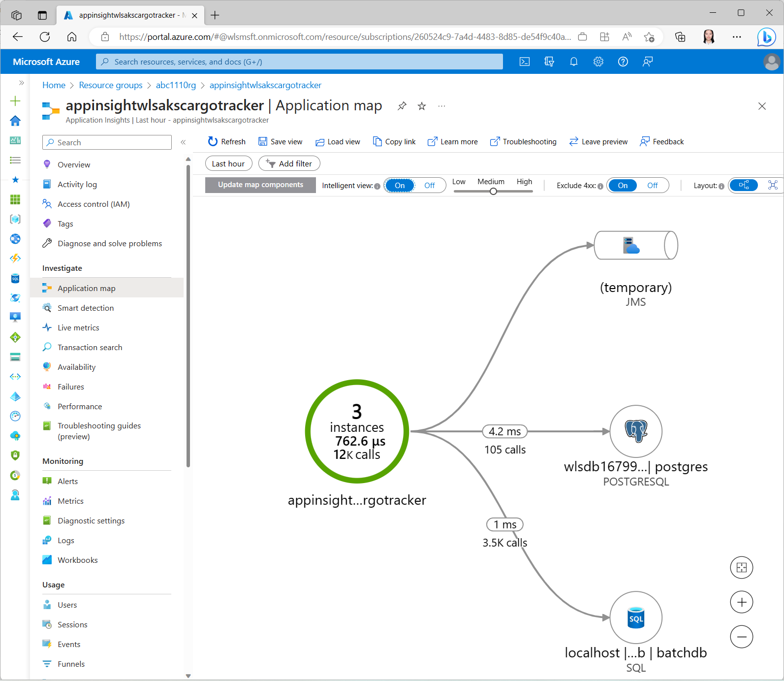Go to Home breadcrumb
The width and height of the screenshot is (784, 681).
click(x=54, y=85)
